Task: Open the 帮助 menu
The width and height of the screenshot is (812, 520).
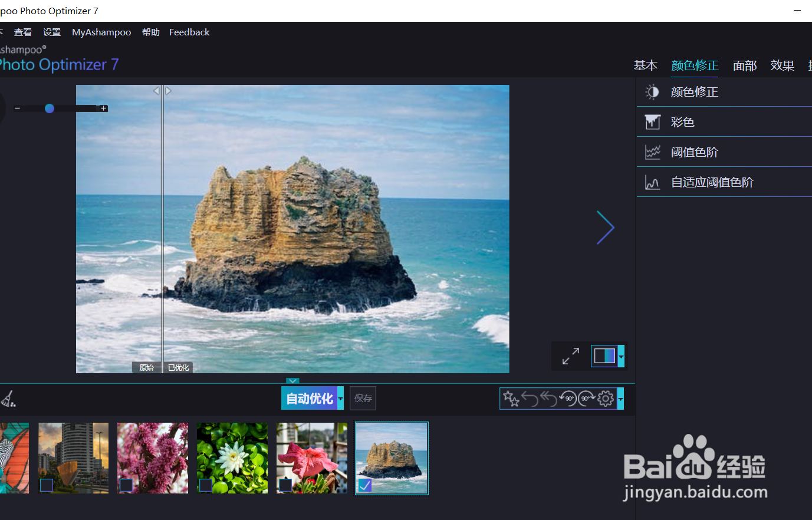Action: pyautogui.click(x=151, y=32)
